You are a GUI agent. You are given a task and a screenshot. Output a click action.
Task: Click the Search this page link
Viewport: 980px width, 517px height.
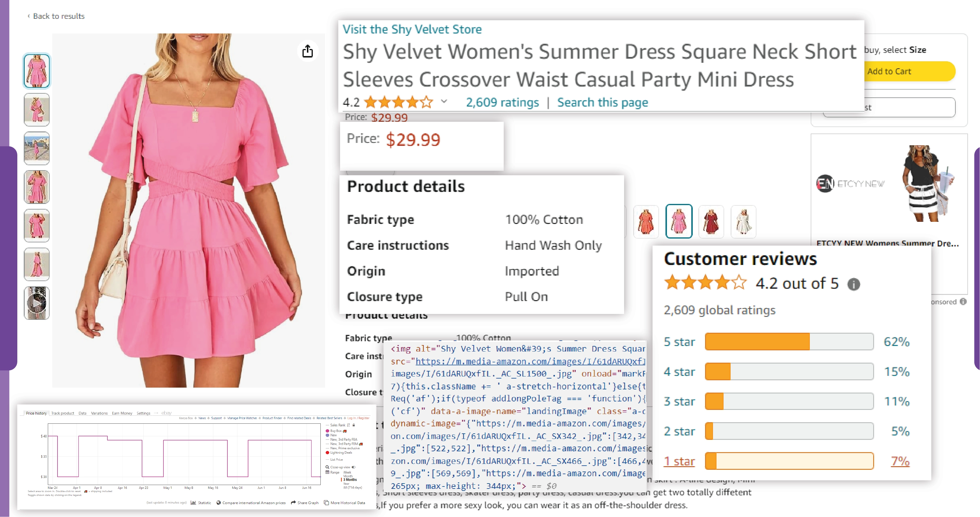[x=602, y=102]
